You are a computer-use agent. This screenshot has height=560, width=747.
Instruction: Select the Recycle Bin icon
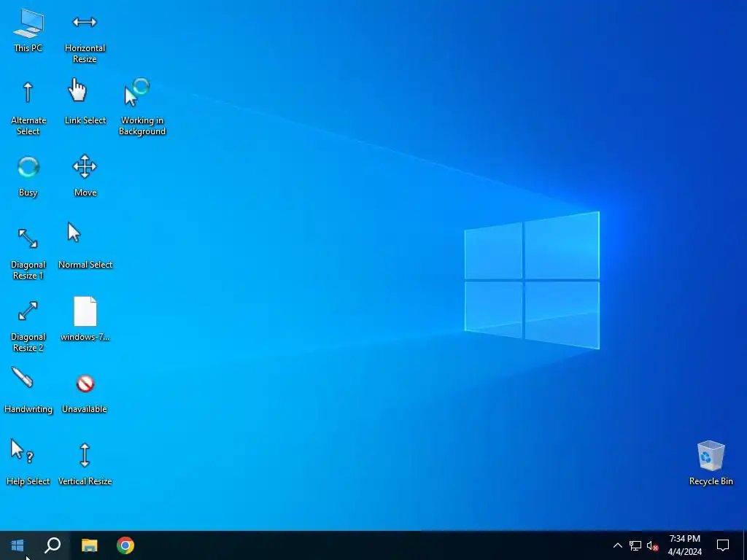[711, 463]
